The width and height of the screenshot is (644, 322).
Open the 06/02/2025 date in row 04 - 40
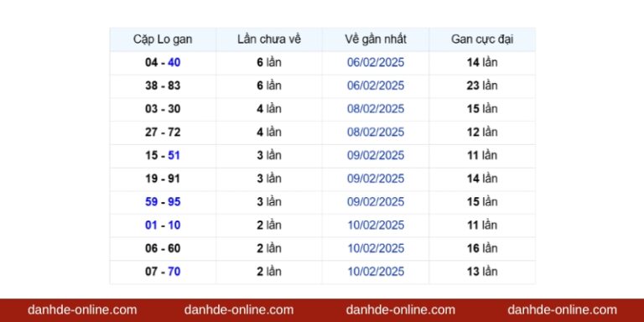(376, 62)
